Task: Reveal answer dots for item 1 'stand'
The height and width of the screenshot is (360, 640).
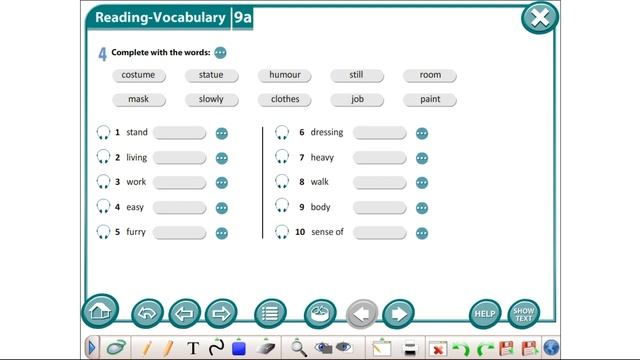Action: [222, 133]
